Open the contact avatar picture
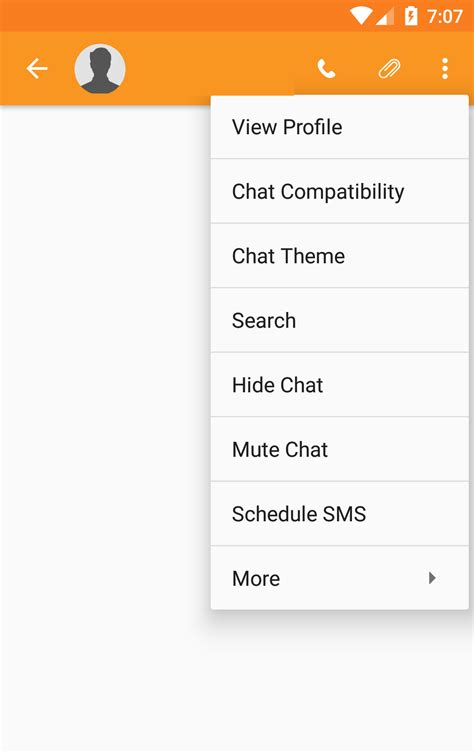The image size is (474, 753). (100, 69)
